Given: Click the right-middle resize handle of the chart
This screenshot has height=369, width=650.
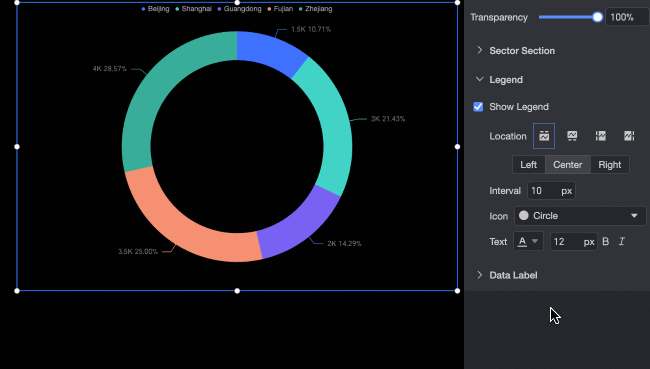Looking at the screenshot, I should coord(457,146).
